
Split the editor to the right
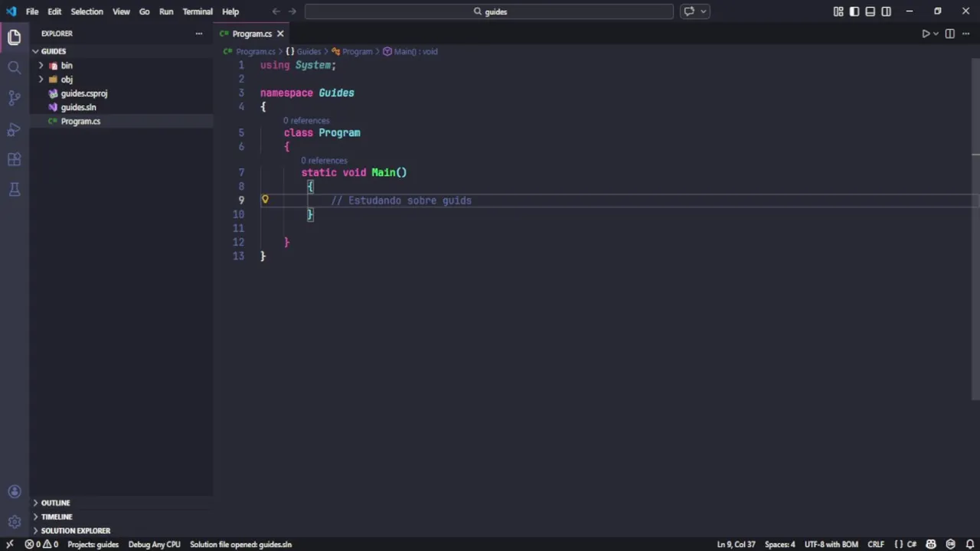(949, 34)
